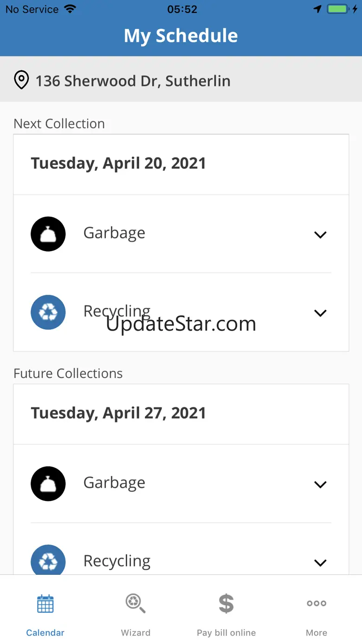Expand Garbage details for April 20
Viewport: 362px width, 644px height.
[x=320, y=234]
